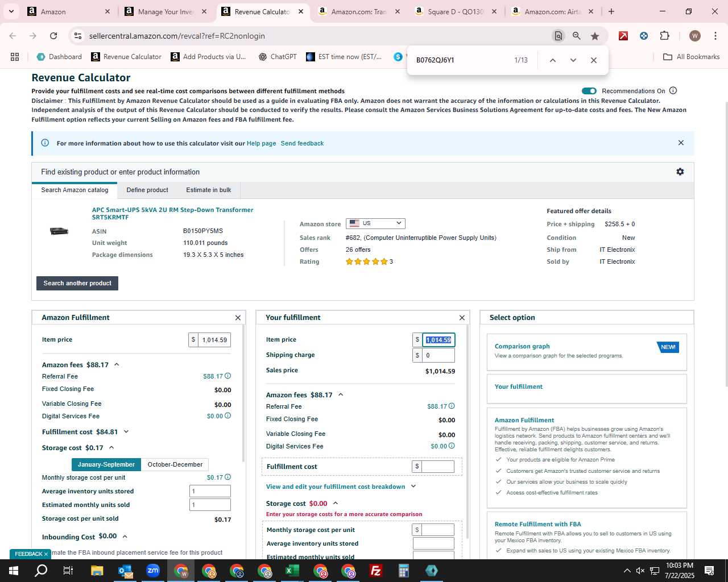Select the Define product tab
The height and width of the screenshot is (582, 728).
[x=147, y=190]
